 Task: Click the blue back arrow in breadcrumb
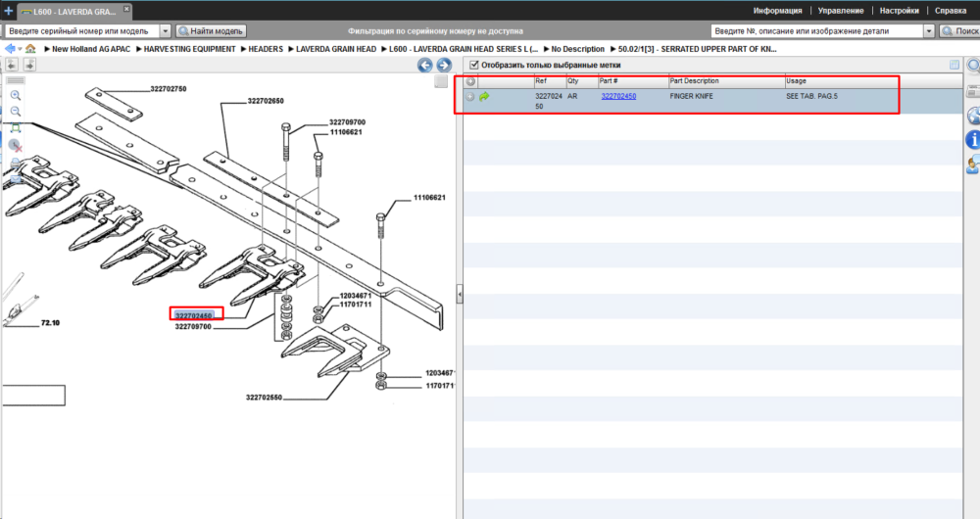[10, 49]
